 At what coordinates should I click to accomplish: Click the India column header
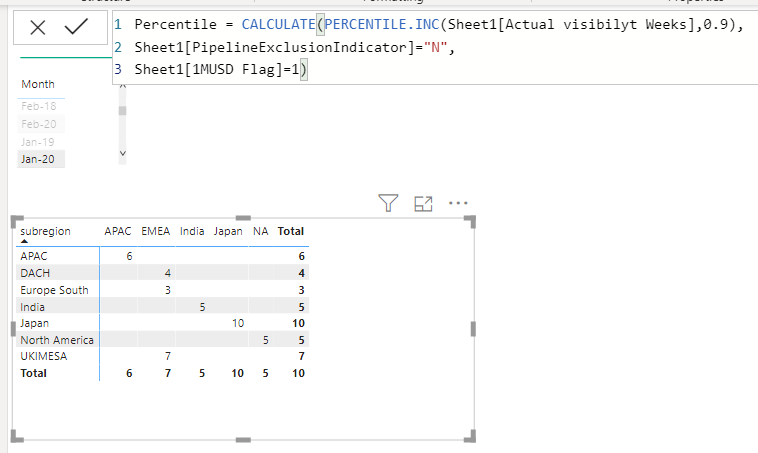click(x=192, y=231)
